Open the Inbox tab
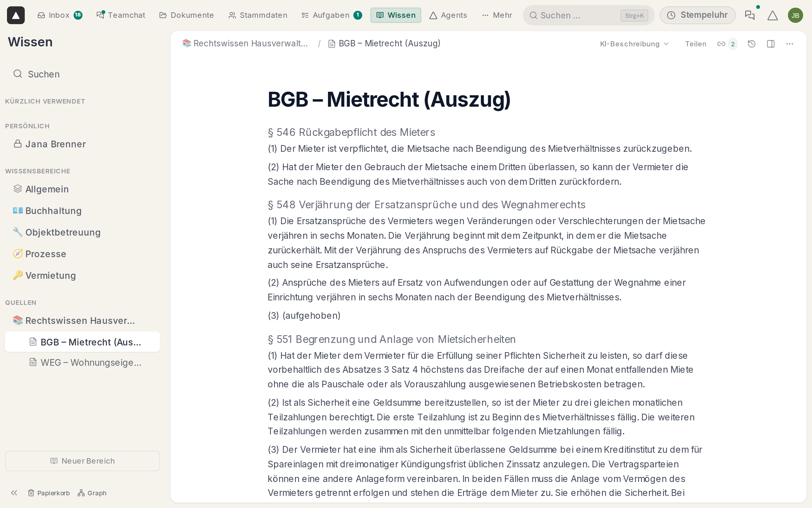Viewport: 812px width, 508px height. [x=59, y=15]
